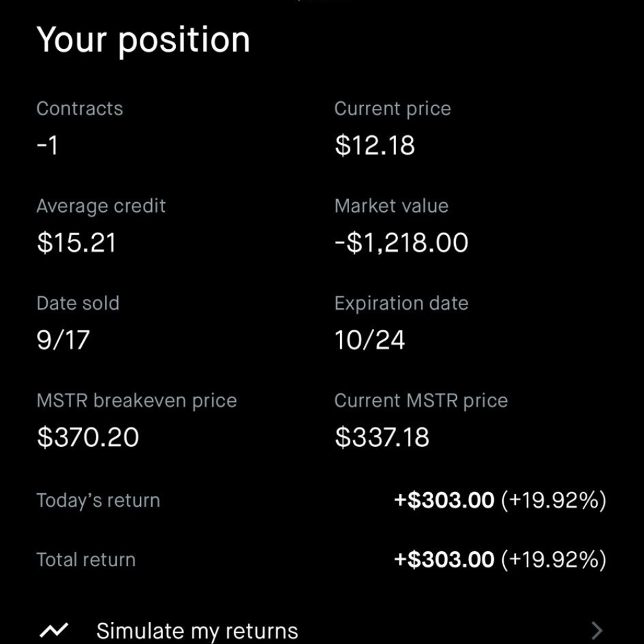Open the Simulate my returns link
The width and height of the screenshot is (644, 644).
(x=197, y=630)
